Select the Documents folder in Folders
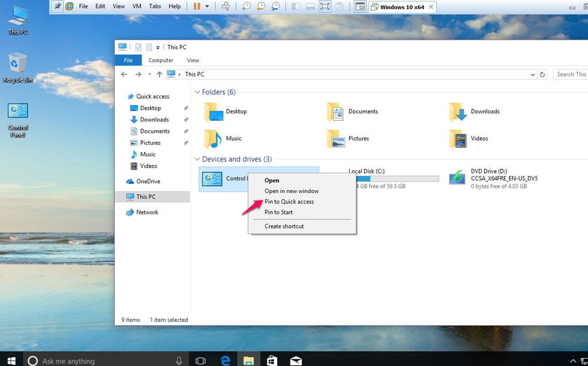Screen dimensions: 588x366 [352, 111]
